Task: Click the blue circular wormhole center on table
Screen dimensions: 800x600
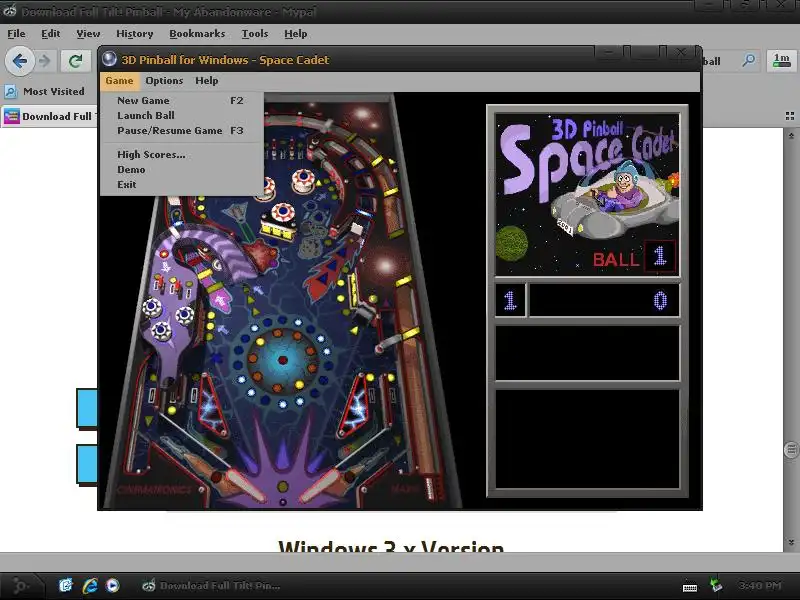Action: (282, 360)
